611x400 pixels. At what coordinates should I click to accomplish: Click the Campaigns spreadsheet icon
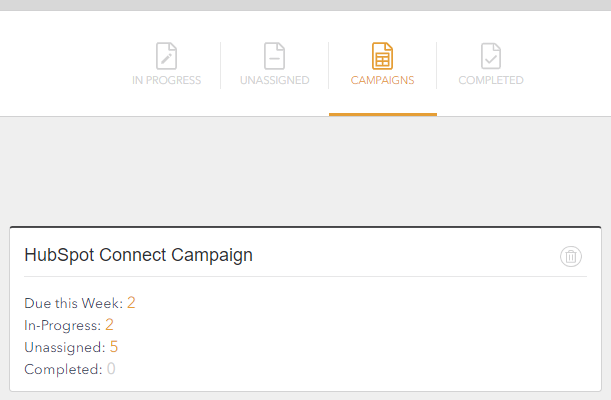pyautogui.click(x=382, y=56)
